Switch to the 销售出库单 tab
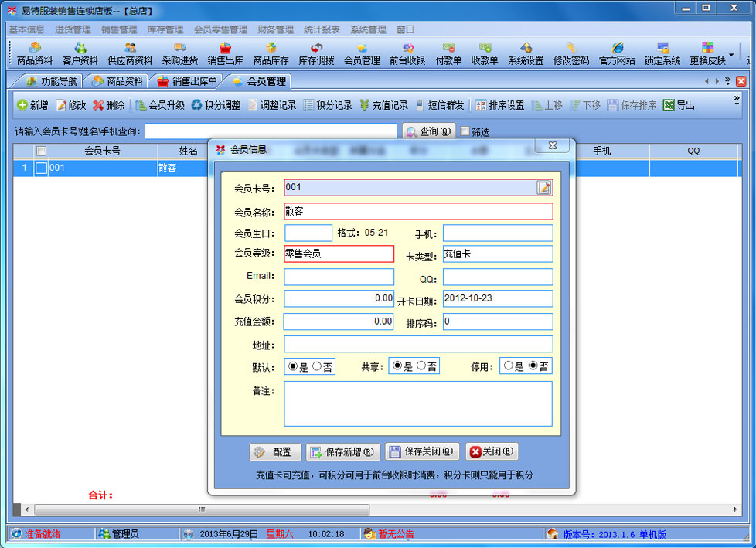756x548 pixels. [188, 81]
